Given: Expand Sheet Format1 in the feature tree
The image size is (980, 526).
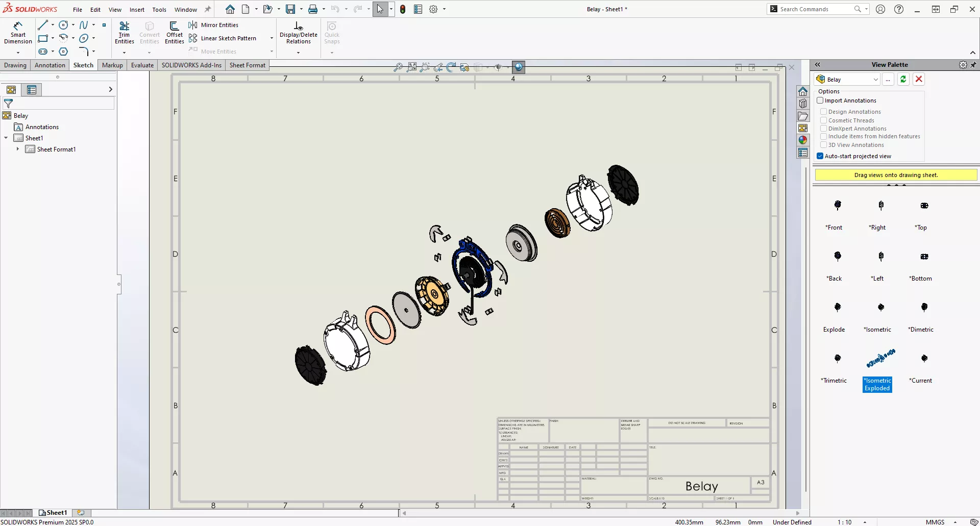Looking at the screenshot, I should (18, 149).
